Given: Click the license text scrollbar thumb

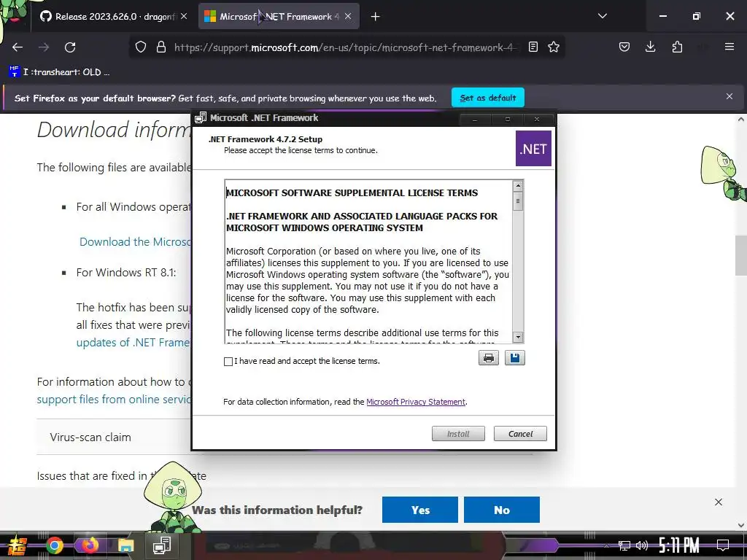Looking at the screenshot, I should pyautogui.click(x=518, y=201).
